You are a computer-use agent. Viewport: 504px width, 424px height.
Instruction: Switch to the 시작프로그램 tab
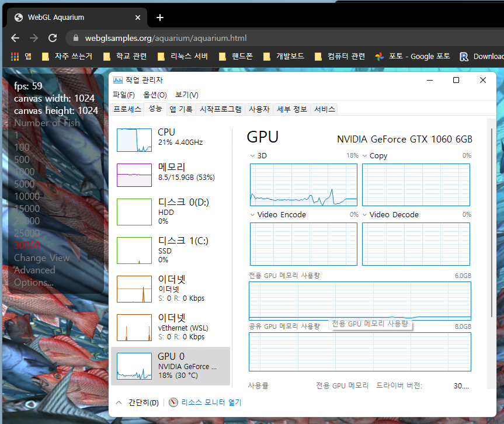pyautogui.click(x=221, y=109)
